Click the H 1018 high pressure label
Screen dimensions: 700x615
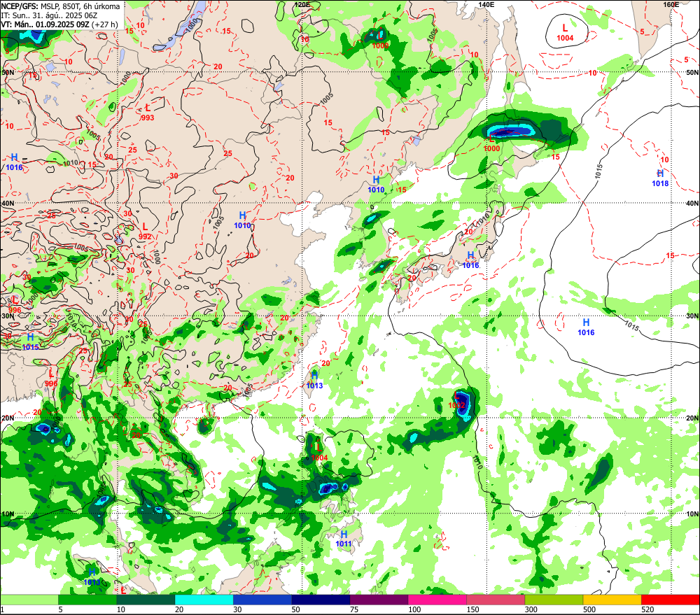[660, 178]
